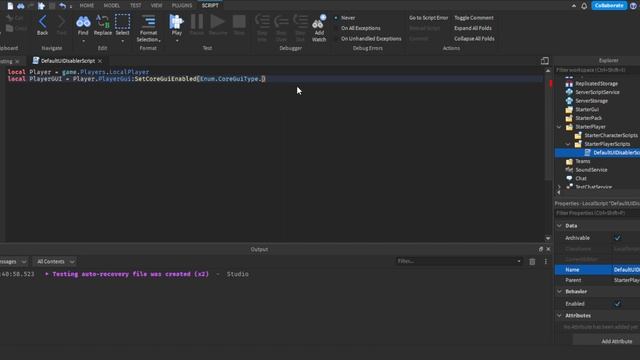Screen dimensions: 640x360
Task: Click Expand All Folds
Action: (x=473, y=28)
